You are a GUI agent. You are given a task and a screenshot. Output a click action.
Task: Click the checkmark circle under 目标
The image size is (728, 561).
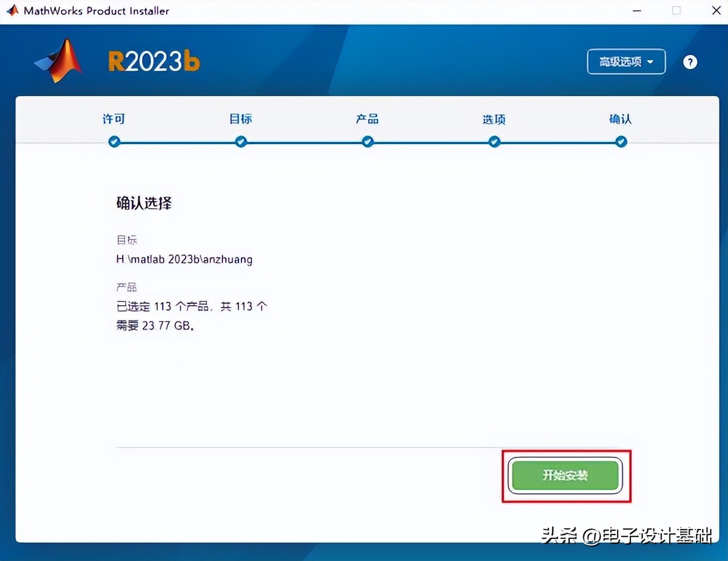coord(241,142)
